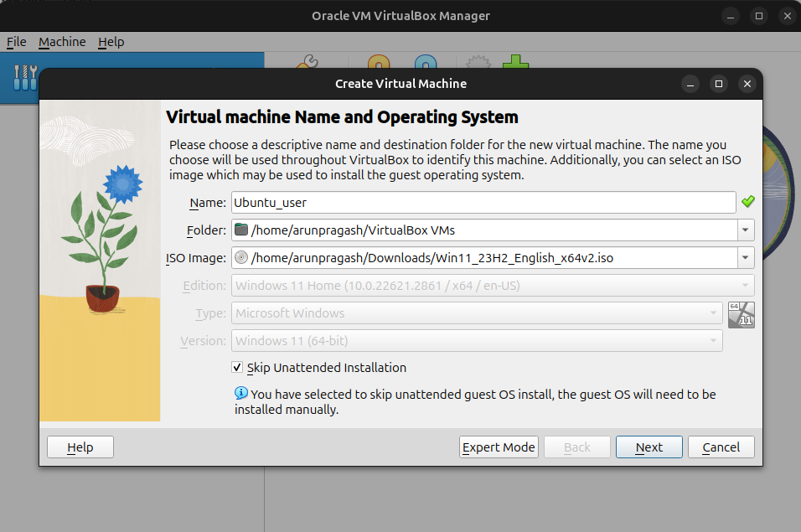Click the Help button in the dialog
This screenshot has width=801, height=532.
[80, 447]
